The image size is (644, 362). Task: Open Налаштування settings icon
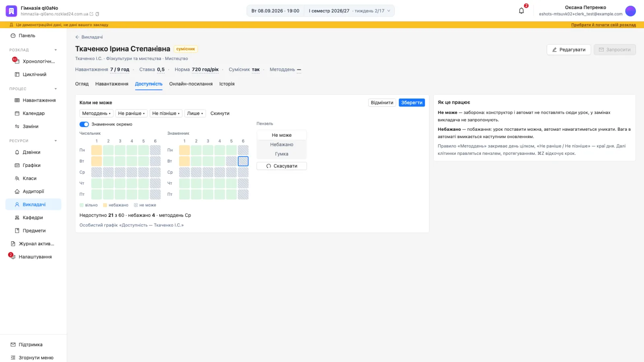pyautogui.click(x=13, y=257)
